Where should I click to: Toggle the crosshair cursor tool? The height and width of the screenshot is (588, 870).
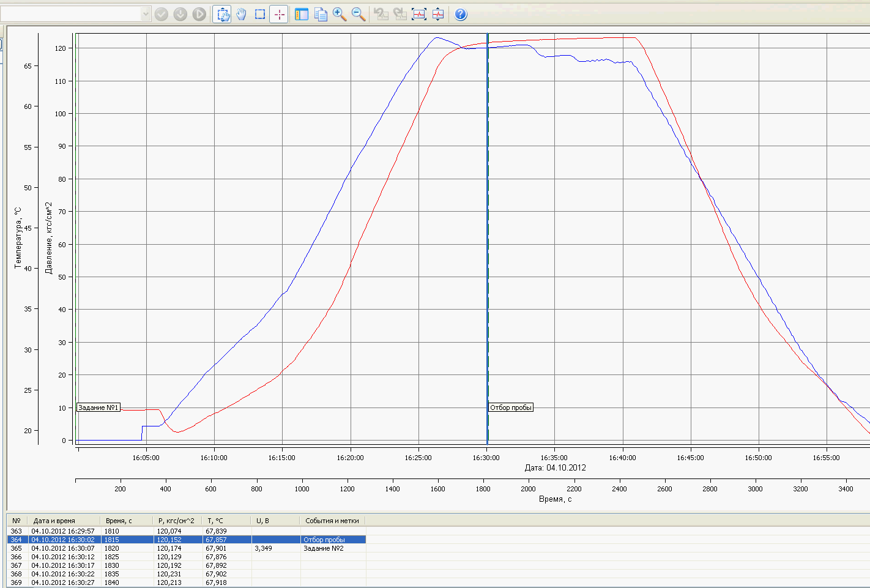279,14
